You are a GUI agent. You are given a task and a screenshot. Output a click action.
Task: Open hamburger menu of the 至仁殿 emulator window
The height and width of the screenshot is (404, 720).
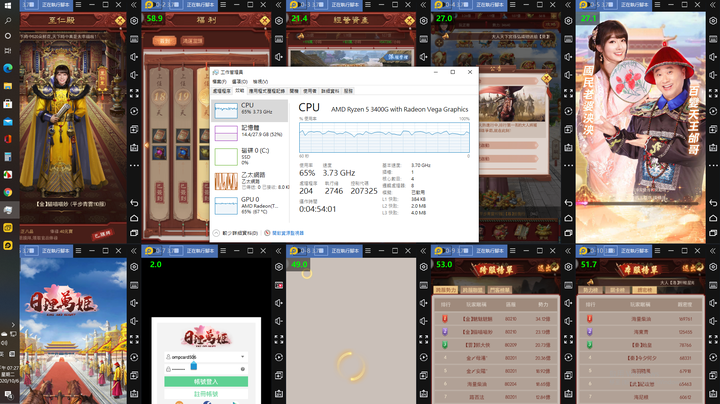point(79,5)
